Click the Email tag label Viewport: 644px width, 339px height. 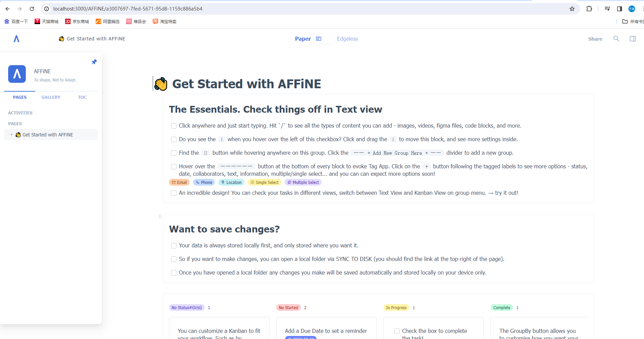point(179,182)
